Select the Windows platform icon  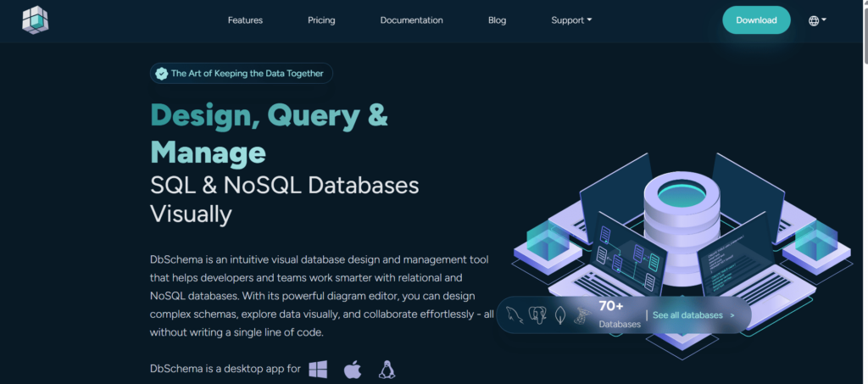318,370
